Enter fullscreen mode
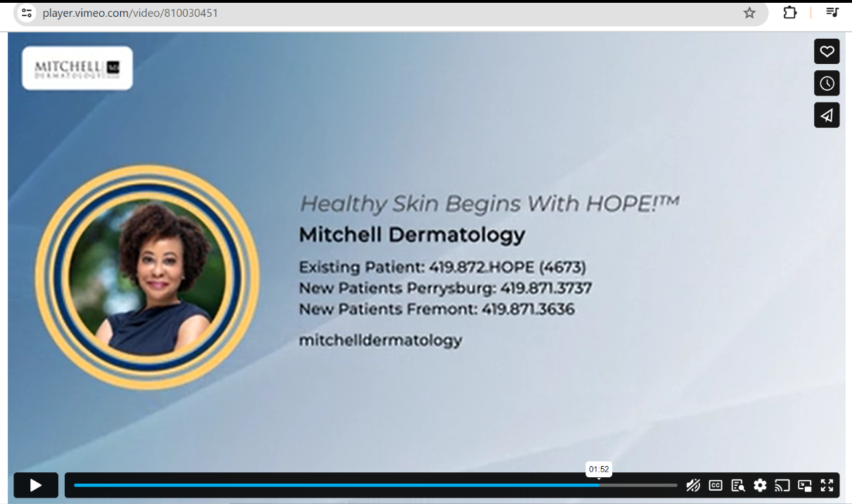Image resolution: width=852 pixels, height=504 pixels. [827, 485]
